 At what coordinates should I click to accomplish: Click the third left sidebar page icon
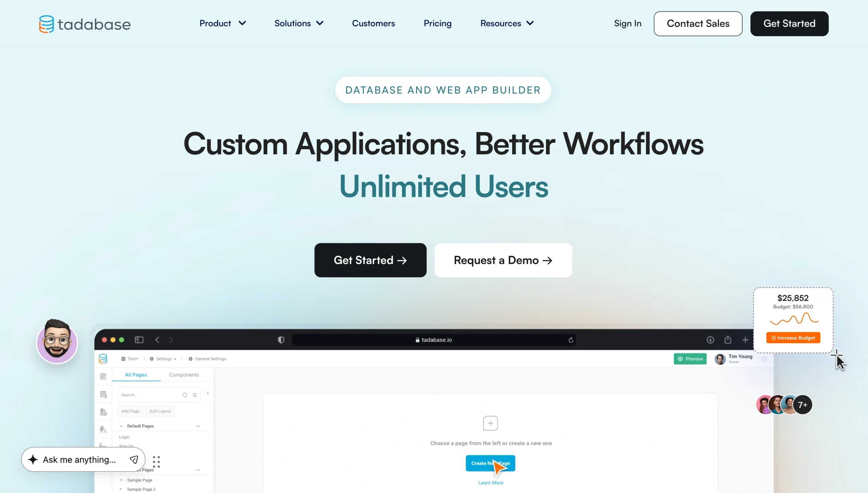tap(103, 412)
